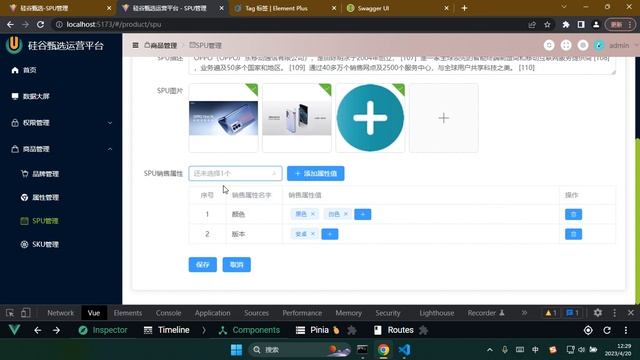Toggle the sidebar collapse hamburger icon
The image size is (640, 360).
pyautogui.click(x=136, y=45)
